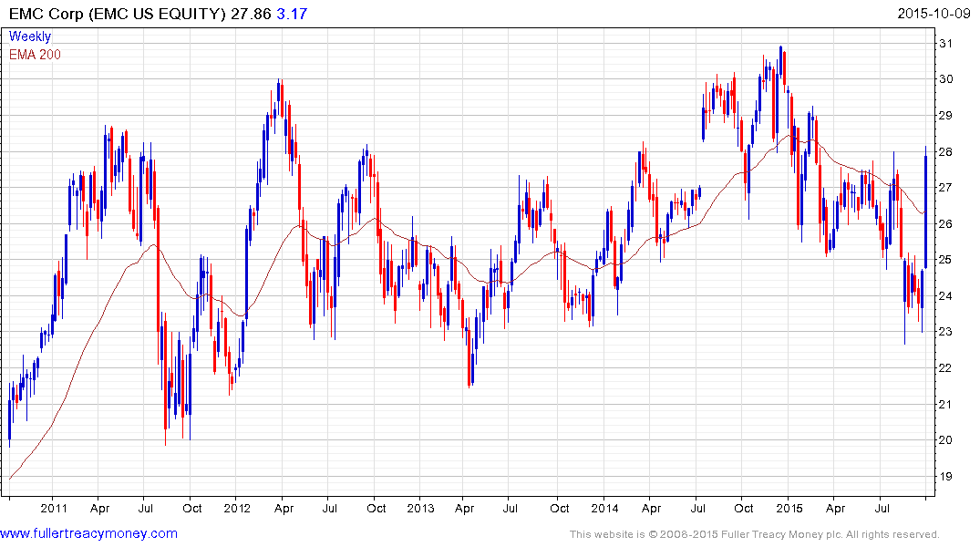Image resolution: width=980 pixels, height=547 pixels.
Task: Click the EMA 200 legend label
Action: coord(35,55)
